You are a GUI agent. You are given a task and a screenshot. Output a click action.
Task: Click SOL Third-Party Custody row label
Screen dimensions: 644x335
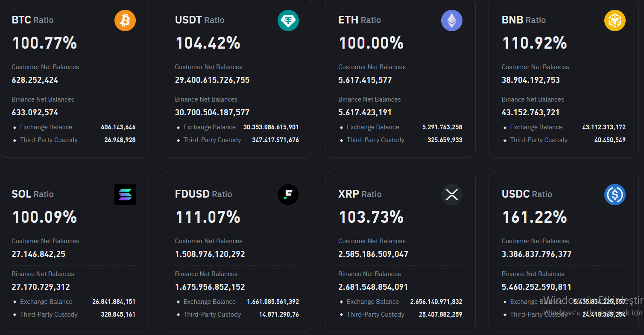point(49,315)
